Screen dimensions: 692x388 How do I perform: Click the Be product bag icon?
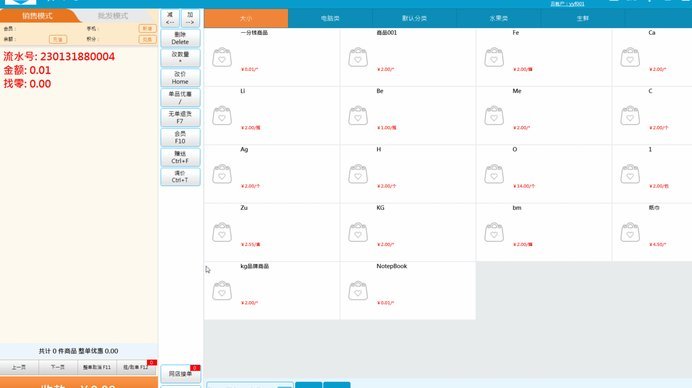(357, 116)
